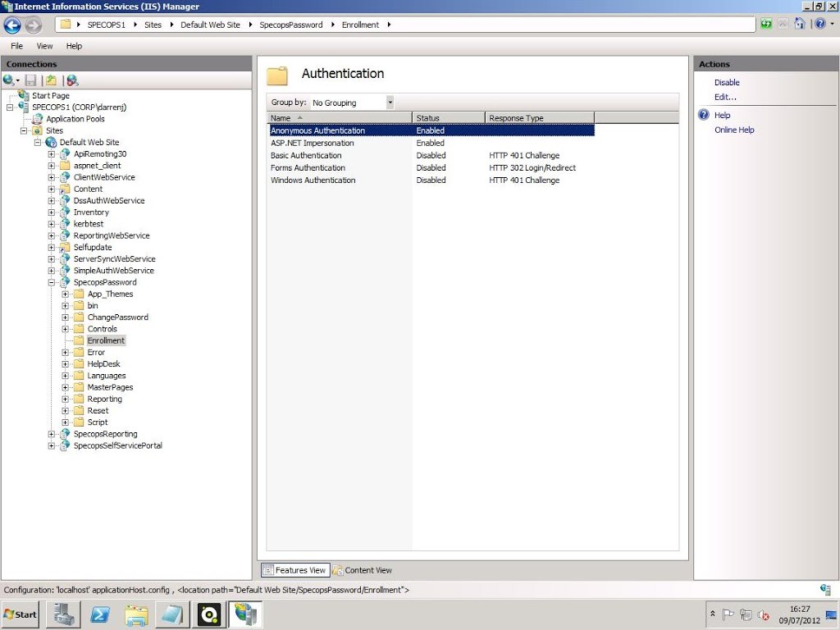Image resolution: width=840 pixels, height=630 pixels.
Task: Collapse the SpecopsPassword node
Action: (x=52, y=282)
